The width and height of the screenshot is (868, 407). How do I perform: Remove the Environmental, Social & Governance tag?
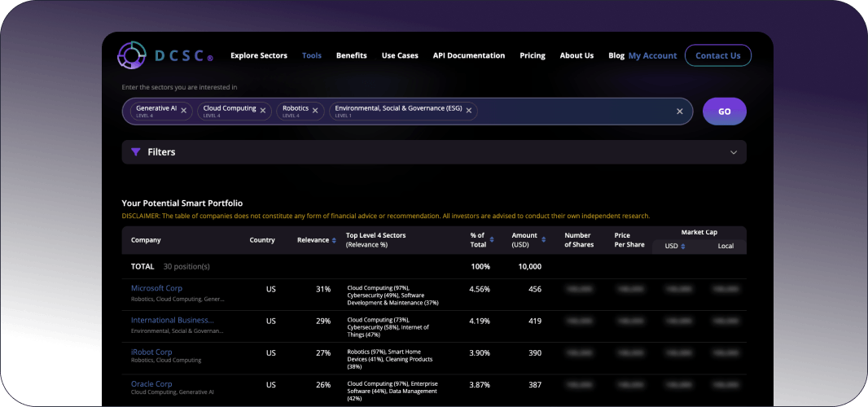point(468,111)
